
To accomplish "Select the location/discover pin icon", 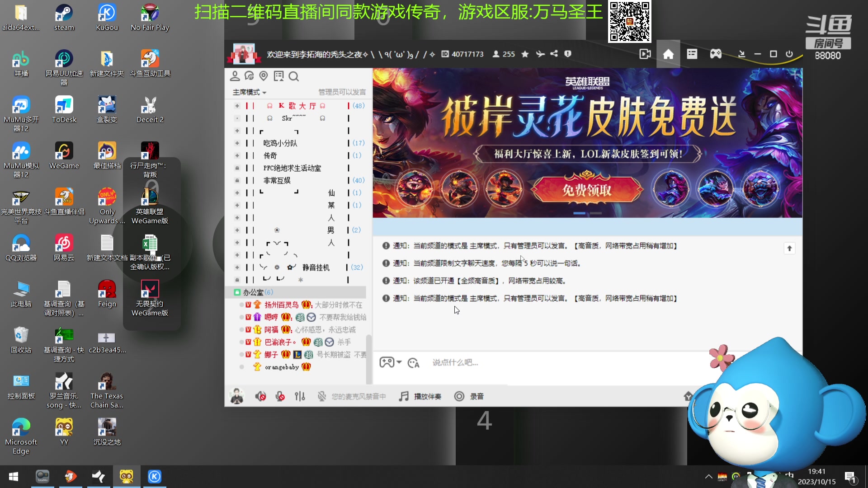I will (264, 76).
